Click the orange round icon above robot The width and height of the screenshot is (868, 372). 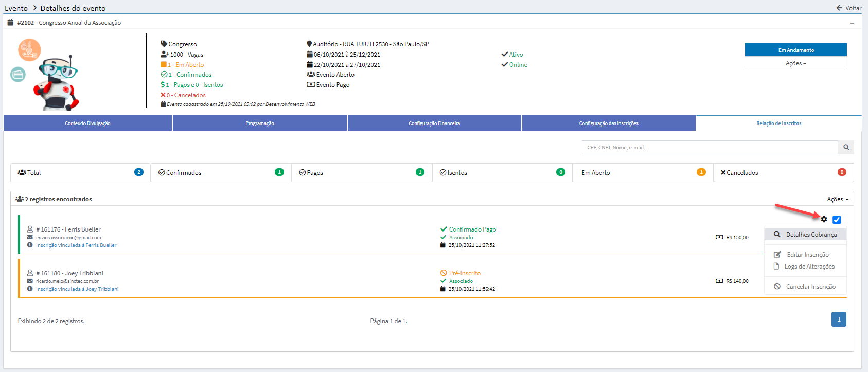click(x=29, y=50)
